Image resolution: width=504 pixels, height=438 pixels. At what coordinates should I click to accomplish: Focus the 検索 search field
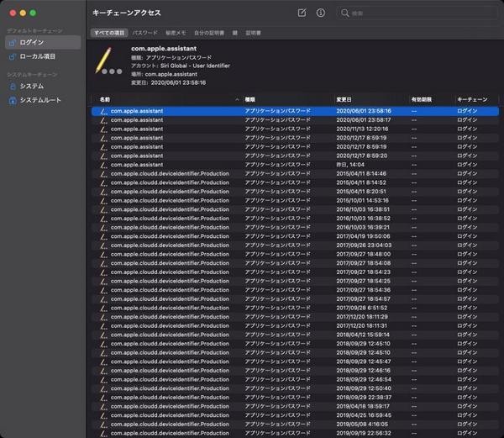(x=417, y=13)
